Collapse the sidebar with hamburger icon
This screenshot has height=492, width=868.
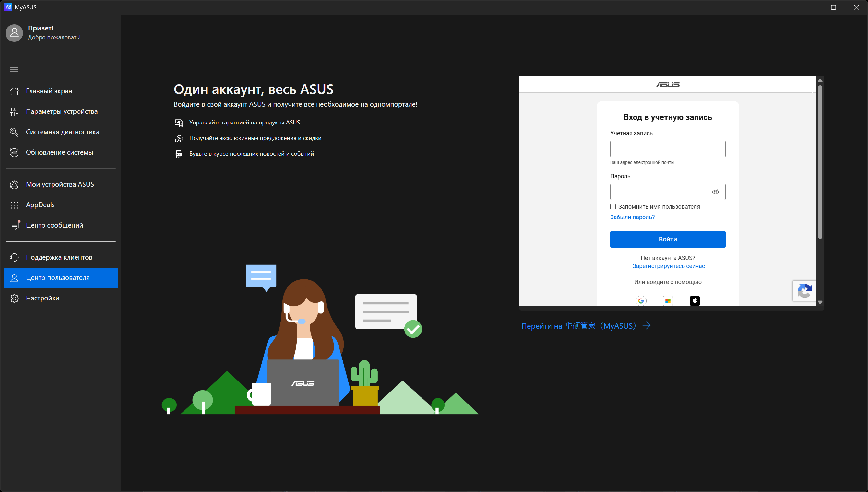[x=14, y=70]
